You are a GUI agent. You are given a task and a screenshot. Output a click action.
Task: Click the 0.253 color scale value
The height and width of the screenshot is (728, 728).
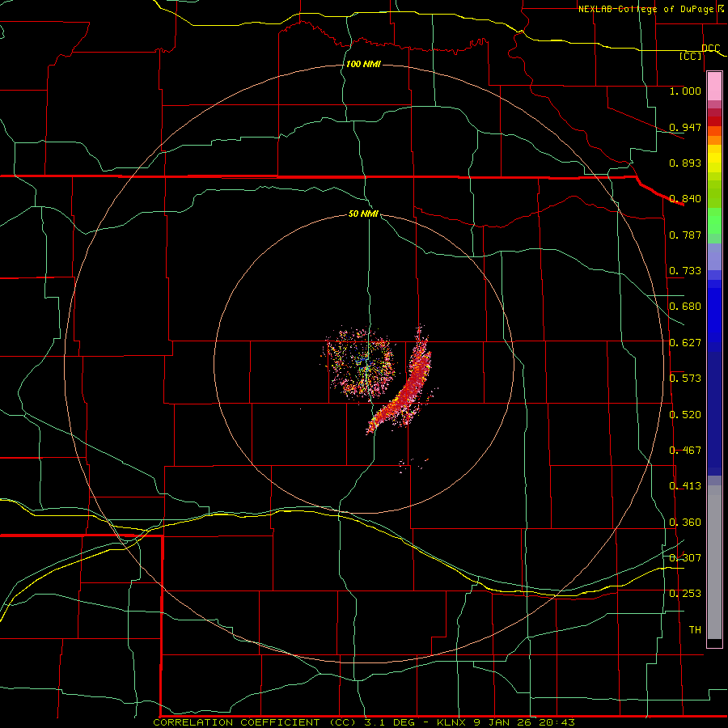tap(685, 594)
